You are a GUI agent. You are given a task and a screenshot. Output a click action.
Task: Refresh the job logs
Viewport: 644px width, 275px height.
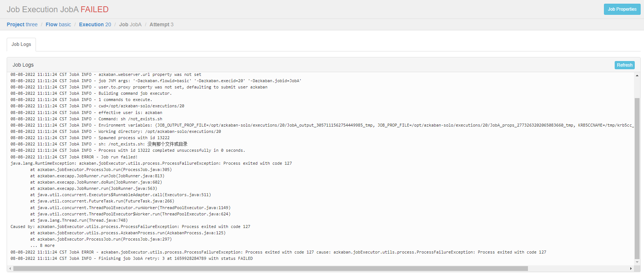(625, 65)
